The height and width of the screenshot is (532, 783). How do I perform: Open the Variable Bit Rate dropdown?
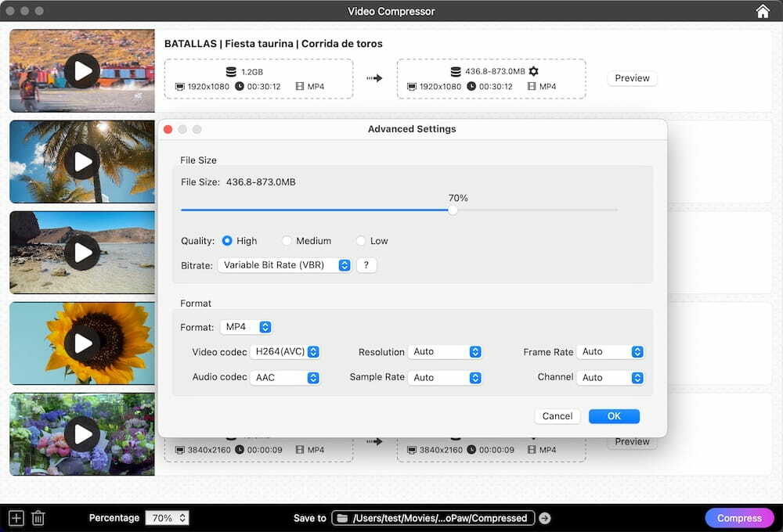284,265
